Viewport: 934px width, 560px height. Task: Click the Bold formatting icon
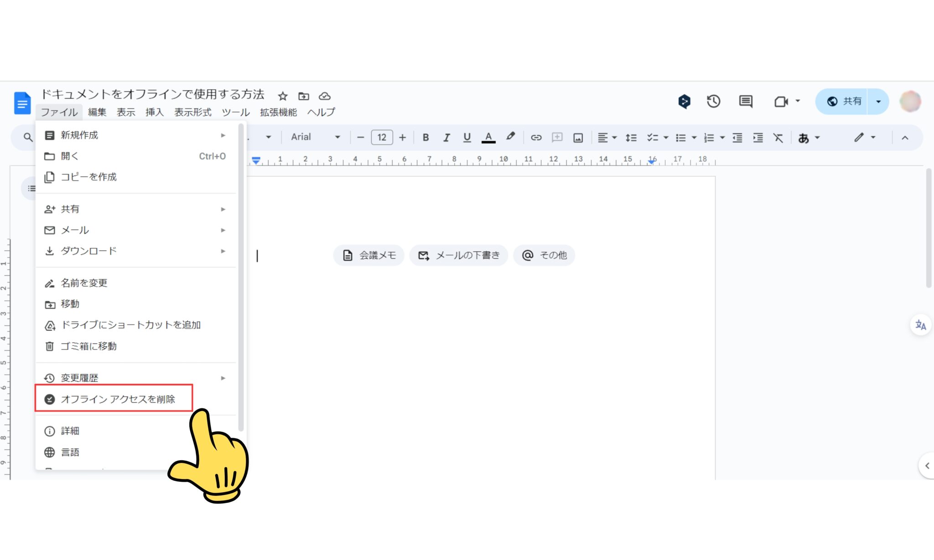[x=425, y=137]
